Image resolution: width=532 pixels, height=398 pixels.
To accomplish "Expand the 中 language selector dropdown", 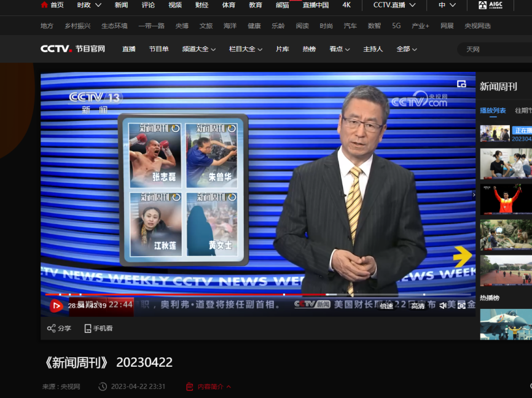I will [447, 5].
